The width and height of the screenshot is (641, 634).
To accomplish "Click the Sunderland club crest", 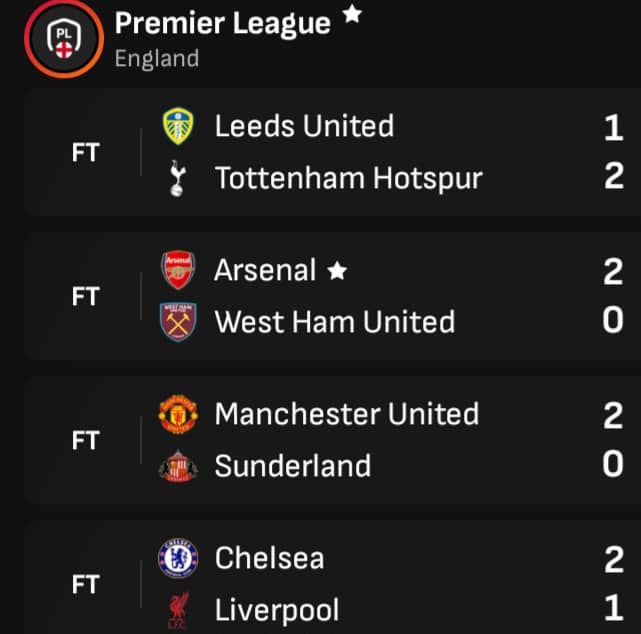I will (178, 466).
